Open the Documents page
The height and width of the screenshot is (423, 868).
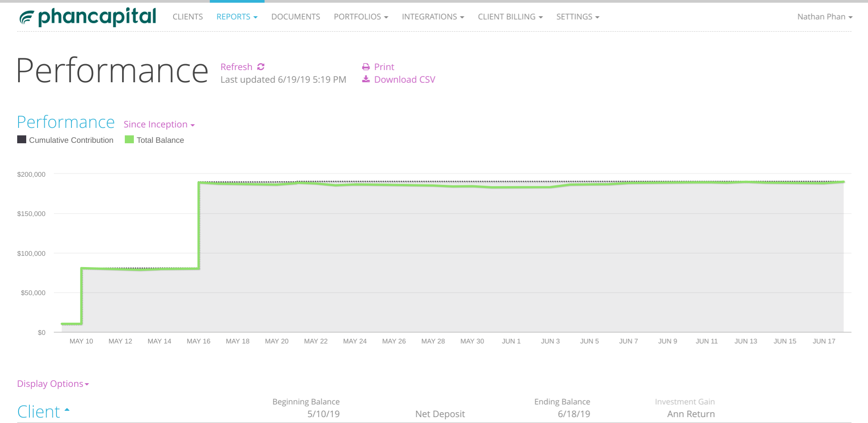296,17
